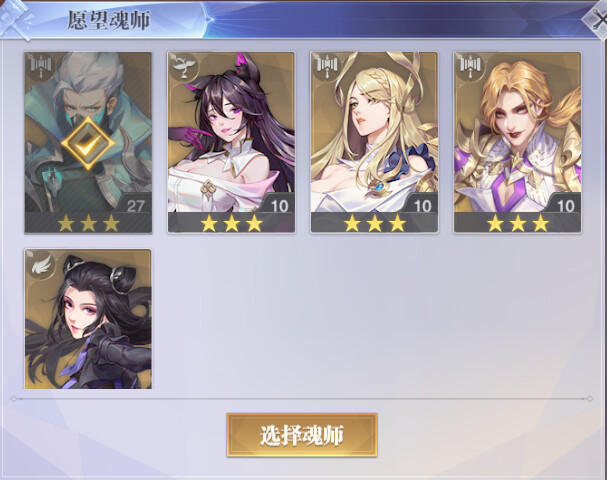Click the three stars under wolf-eared heroine
The width and height of the screenshot is (607, 480).
click(231, 223)
